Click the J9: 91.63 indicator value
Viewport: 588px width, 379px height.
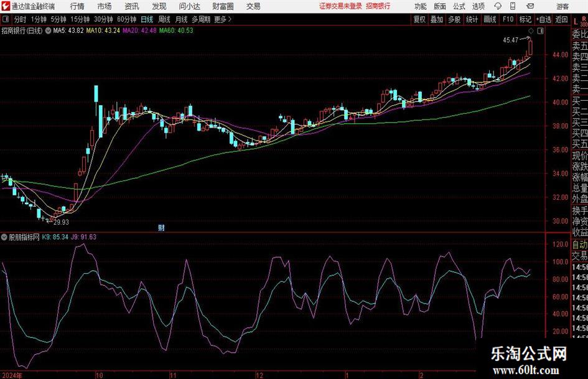[83, 237]
